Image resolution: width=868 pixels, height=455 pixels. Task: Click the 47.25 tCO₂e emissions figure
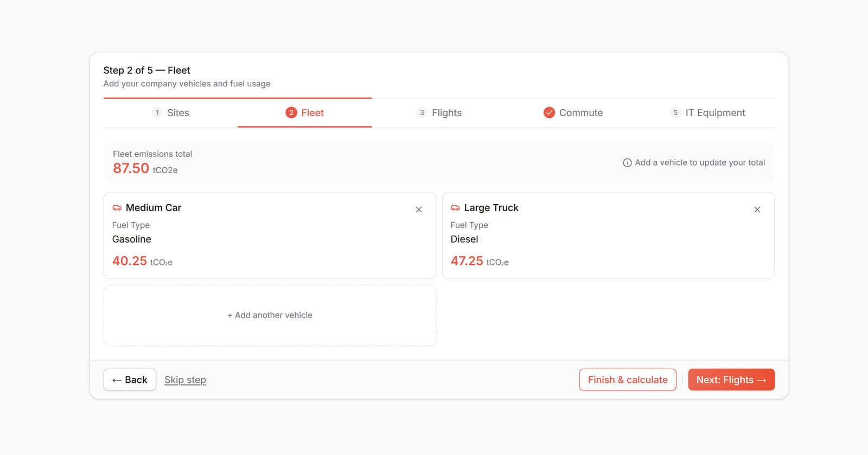(x=480, y=261)
